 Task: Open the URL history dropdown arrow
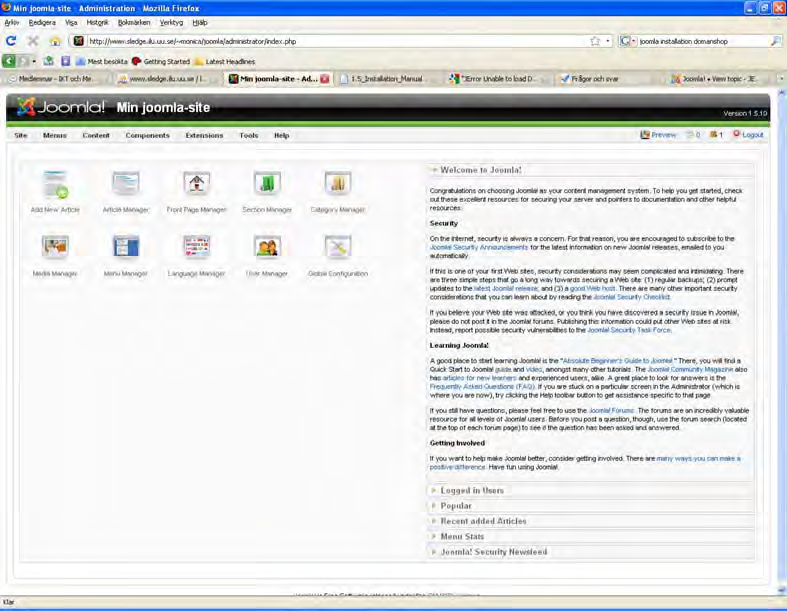pos(608,41)
